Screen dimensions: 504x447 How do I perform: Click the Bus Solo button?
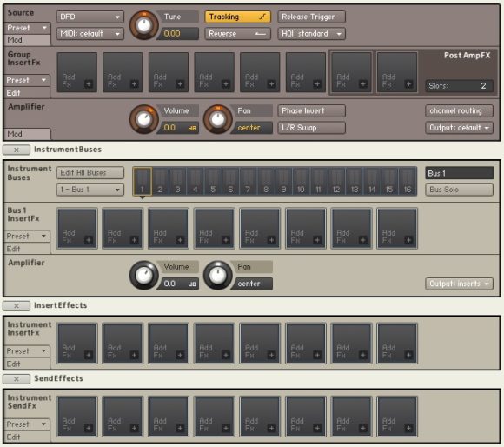click(x=459, y=190)
